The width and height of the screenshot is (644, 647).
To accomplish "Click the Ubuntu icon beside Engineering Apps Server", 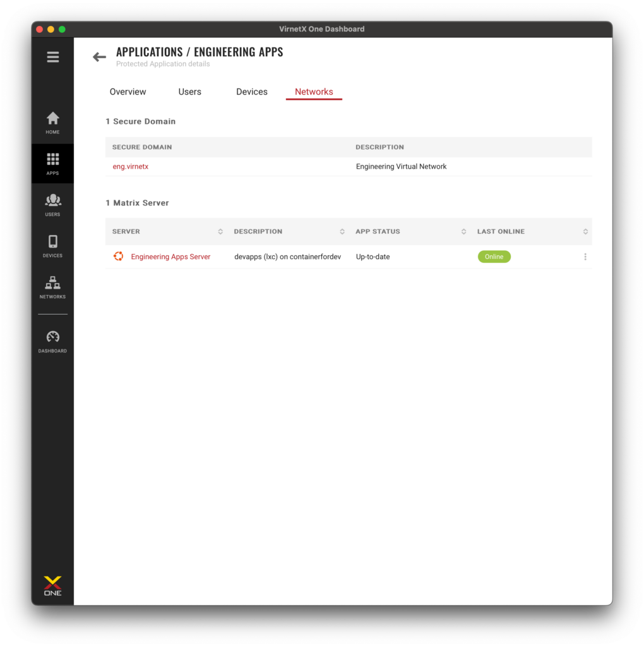I will (118, 257).
